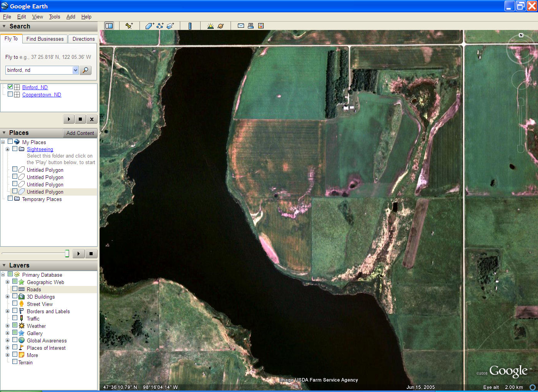Image resolution: width=538 pixels, height=392 pixels.
Task: Toggle the sunlight display icon
Action: [x=210, y=26]
